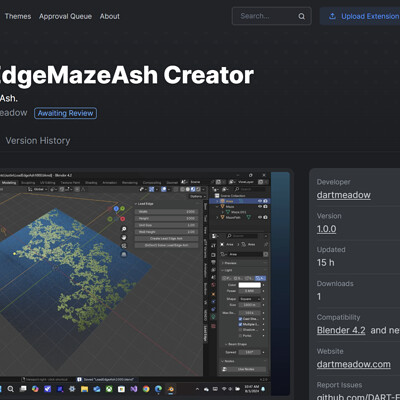
Task: Click the '15 h' updated value
Action: 326,263
